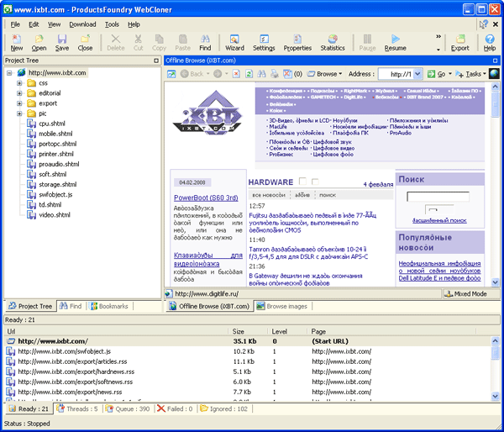Open the Download menu
Image resolution: width=504 pixels, height=432 pixels.
tap(82, 24)
